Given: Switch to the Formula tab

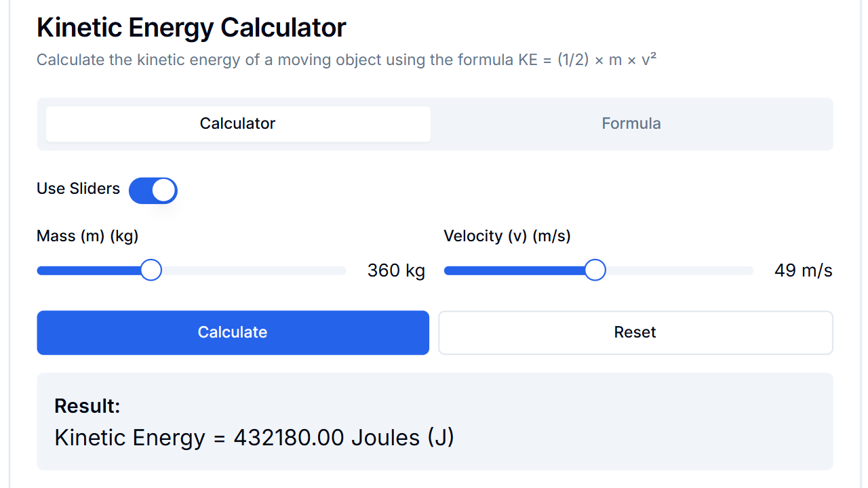Looking at the screenshot, I should [x=631, y=123].
